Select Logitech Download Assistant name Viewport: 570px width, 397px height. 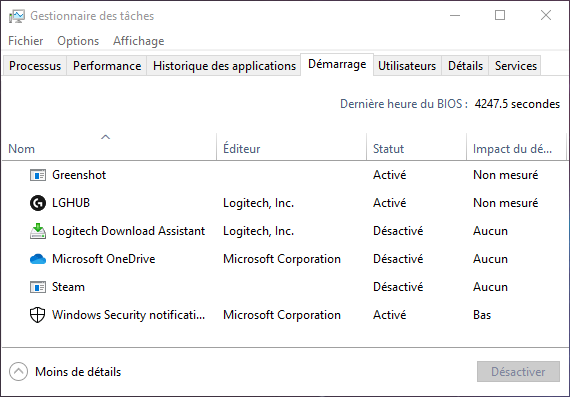[129, 231]
